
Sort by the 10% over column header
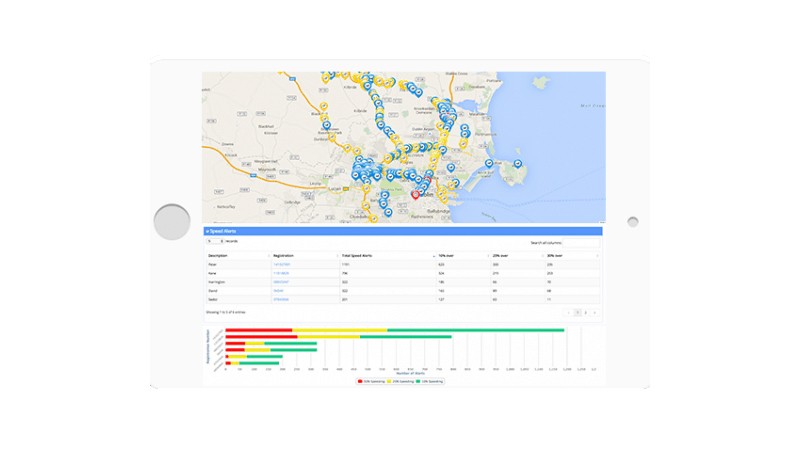(x=462, y=256)
